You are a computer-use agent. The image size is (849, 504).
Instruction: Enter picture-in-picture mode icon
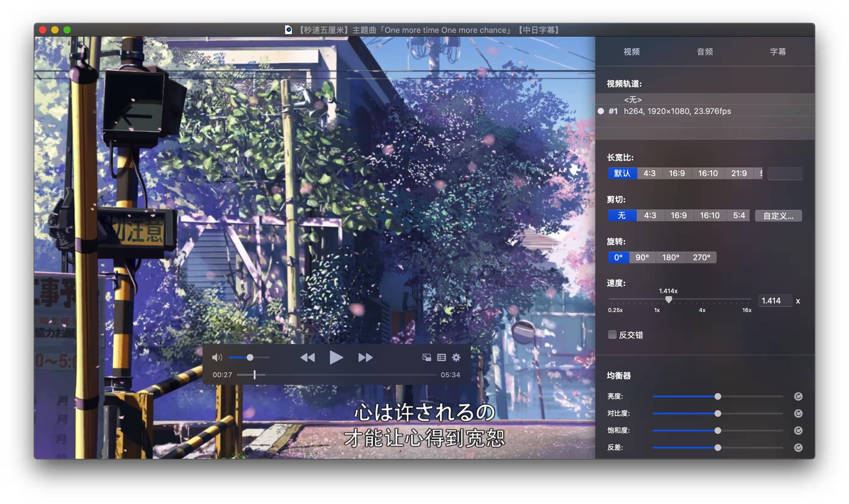[x=427, y=357]
